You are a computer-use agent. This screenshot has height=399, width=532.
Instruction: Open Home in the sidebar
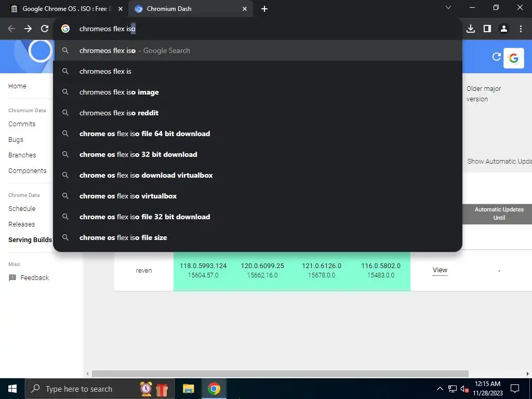click(17, 86)
